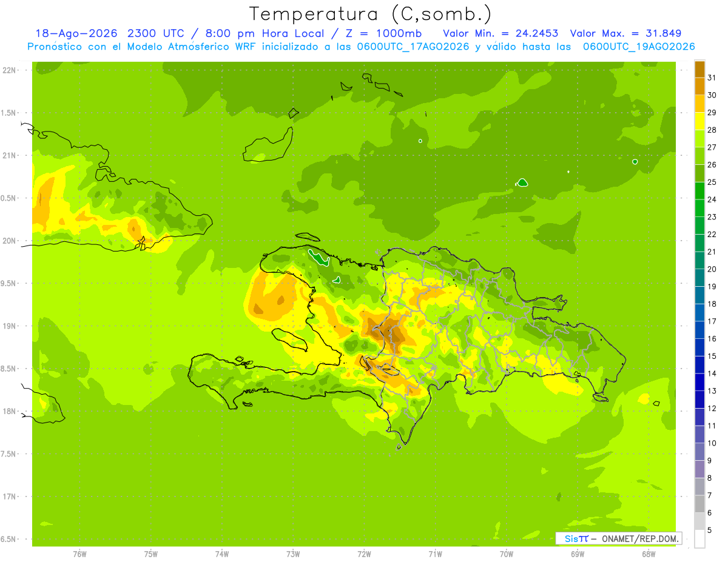Image resolution: width=728 pixels, height=562 pixels.
Task: Click the colorbar label '10'
Action: pyautogui.click(x=712, y=443)
